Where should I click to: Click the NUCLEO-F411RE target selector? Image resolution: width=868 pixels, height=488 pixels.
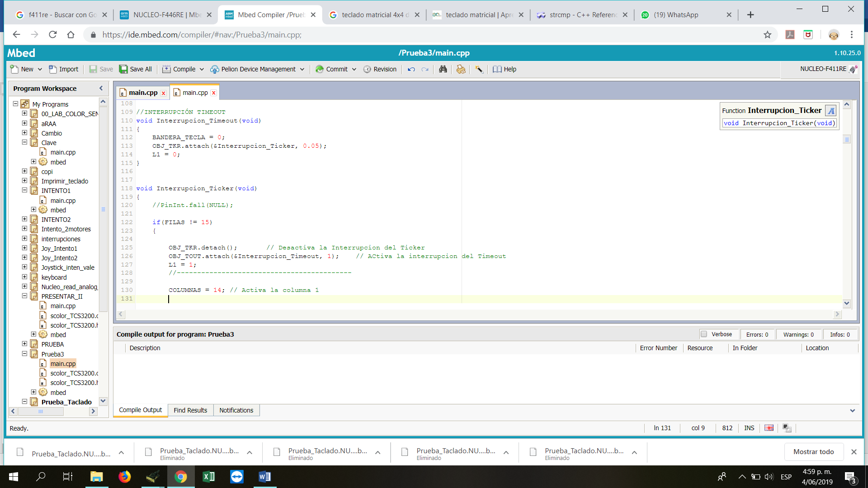click(823, 69)
